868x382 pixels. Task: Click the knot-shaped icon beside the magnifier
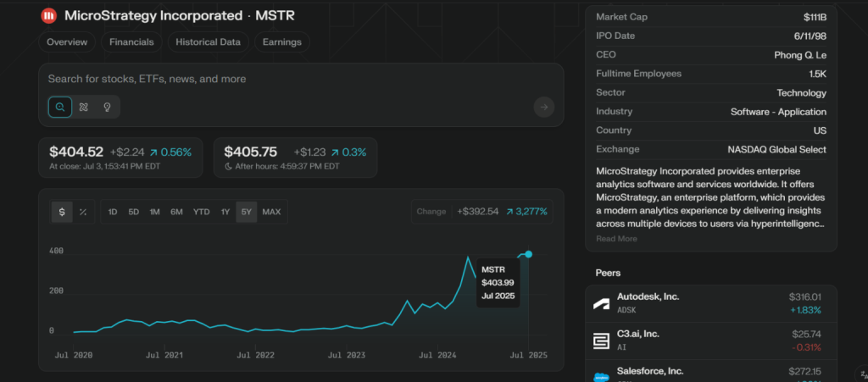click(x=83, y=107)
